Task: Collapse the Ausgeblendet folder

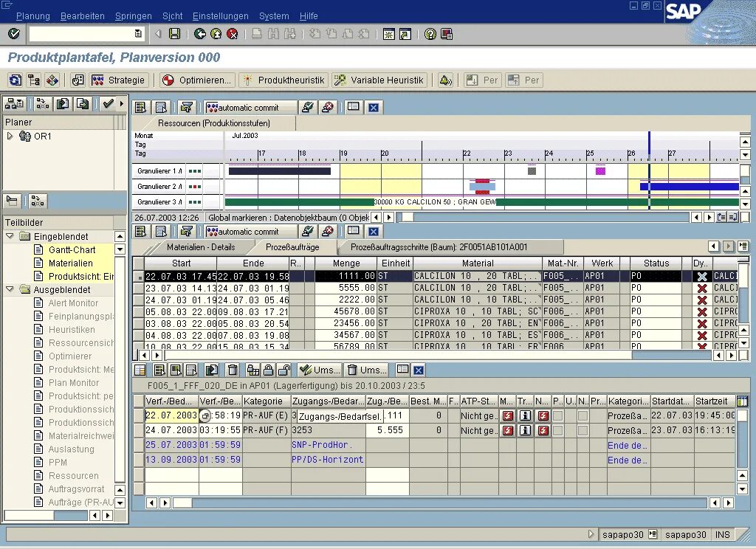Action: [x=10, y=289]
